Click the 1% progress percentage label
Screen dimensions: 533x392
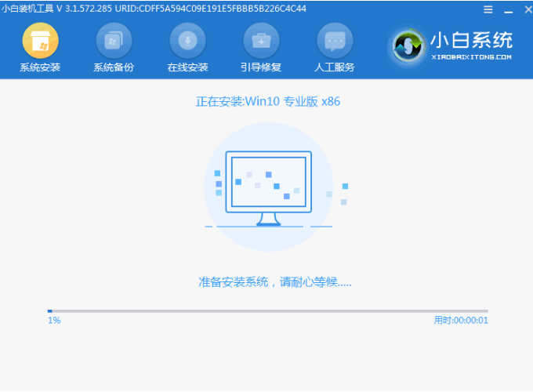[x=54, y=321]
